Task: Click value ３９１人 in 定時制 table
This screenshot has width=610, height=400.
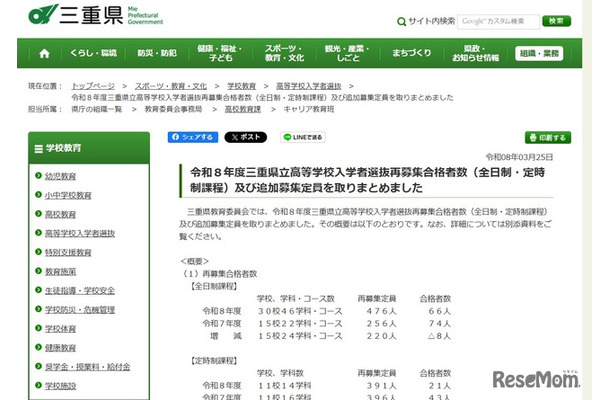Action: pyautogui.click(x=381, y=386)
